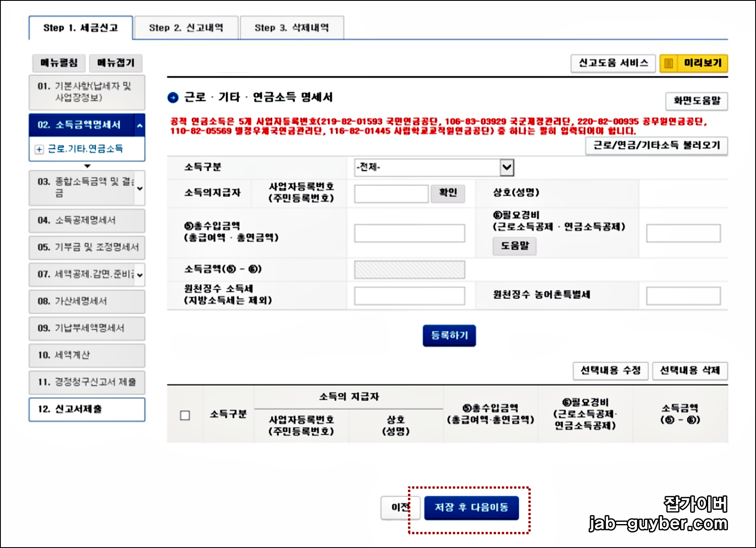Viewport: 756px width, 548px height.
Task: Click the 도움말 button under 필요경비
Action: (514, 246)
